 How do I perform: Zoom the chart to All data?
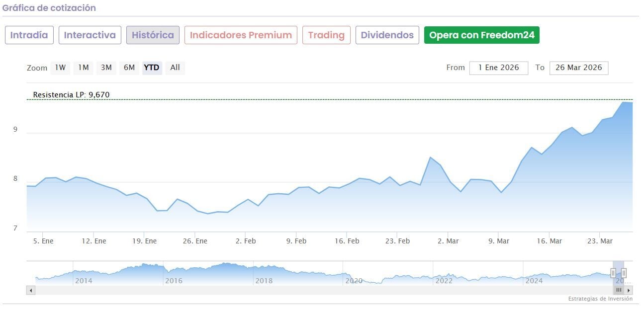click(x=175, y=68)
